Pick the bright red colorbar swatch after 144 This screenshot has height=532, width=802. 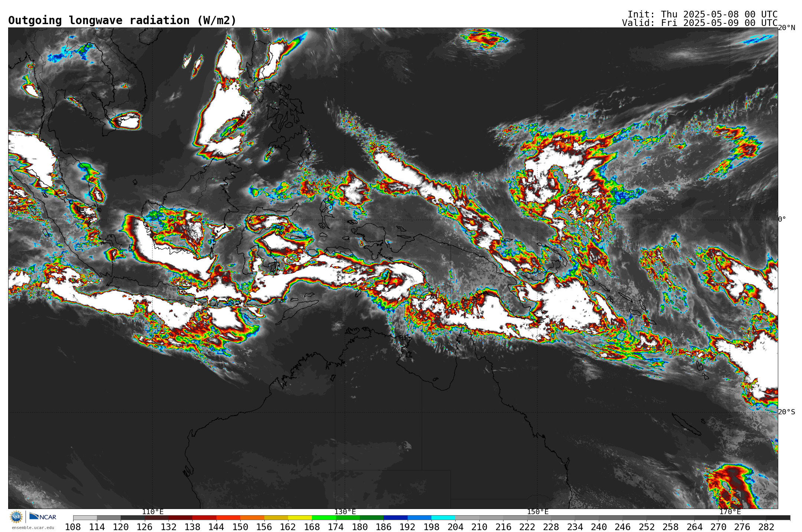pyautogui.click(x=228, y=518)
